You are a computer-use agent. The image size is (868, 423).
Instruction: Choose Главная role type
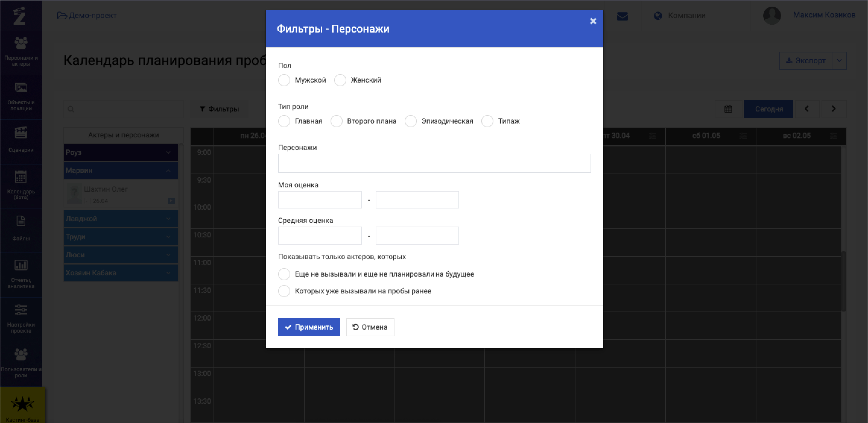pos(284,121)
